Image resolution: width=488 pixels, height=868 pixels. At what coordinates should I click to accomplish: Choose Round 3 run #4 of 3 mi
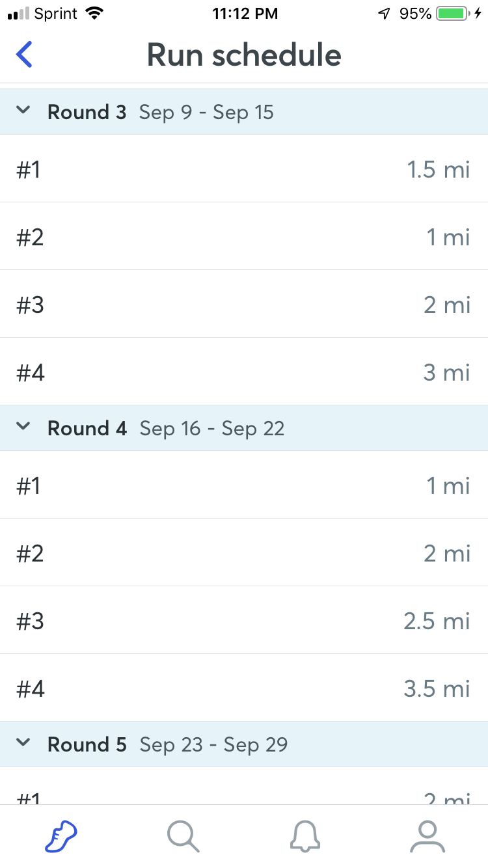pos(244,372)
